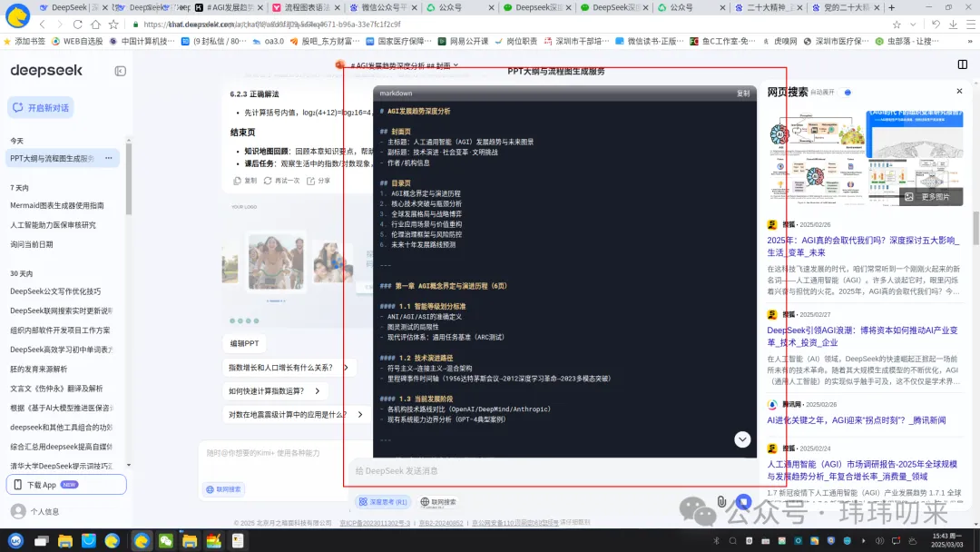The height and width of the screenshot is (552, 980).
Task: Toggle 联网搜索 in Kimi input box
Action: 224,489
